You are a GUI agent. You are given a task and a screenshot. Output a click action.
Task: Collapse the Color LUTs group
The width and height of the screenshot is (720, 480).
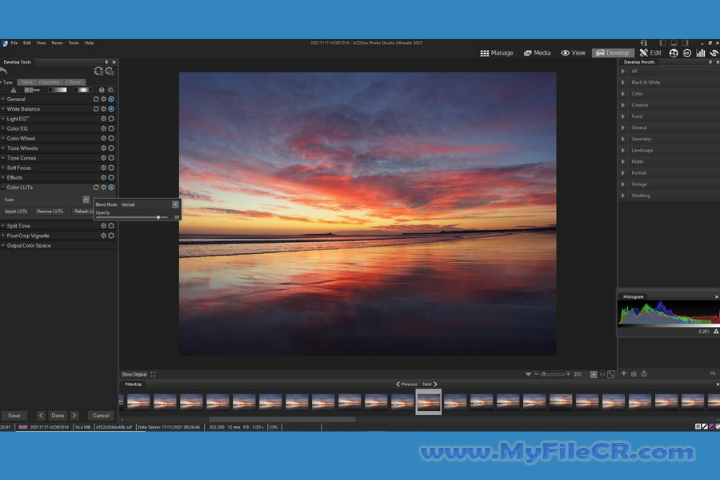3,187
